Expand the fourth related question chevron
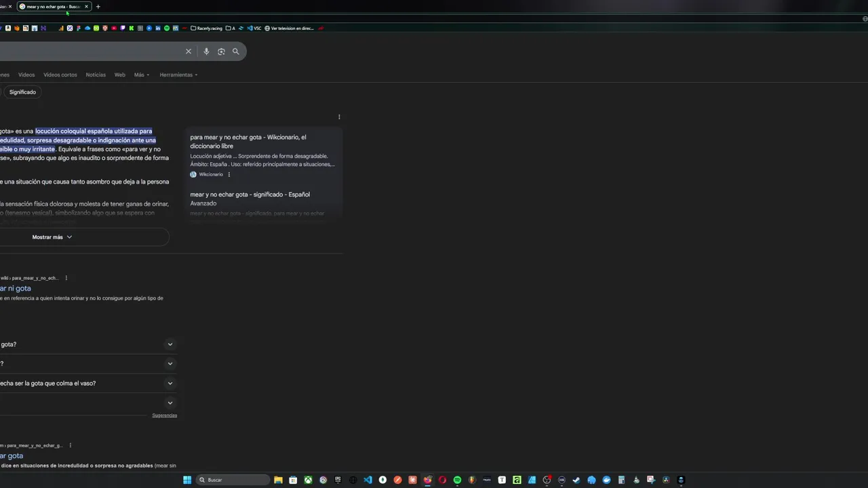 170,403
